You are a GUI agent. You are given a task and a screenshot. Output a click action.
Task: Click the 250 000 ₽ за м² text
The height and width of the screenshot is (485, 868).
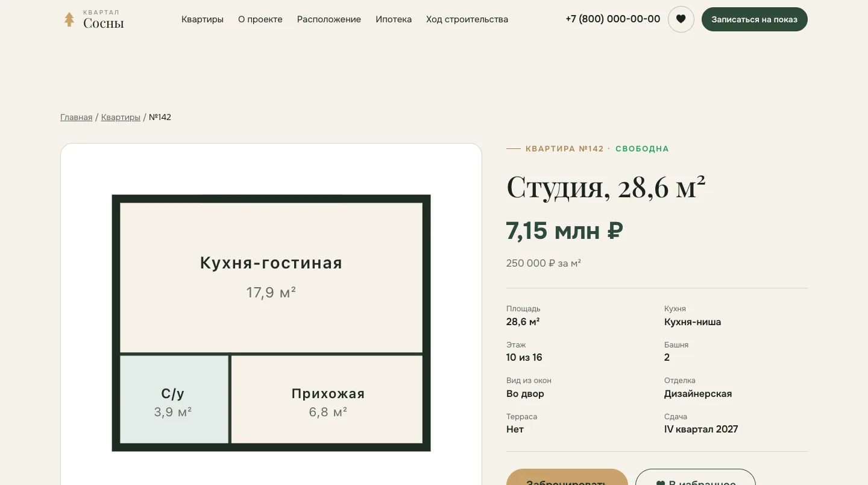tap(544, 263)
